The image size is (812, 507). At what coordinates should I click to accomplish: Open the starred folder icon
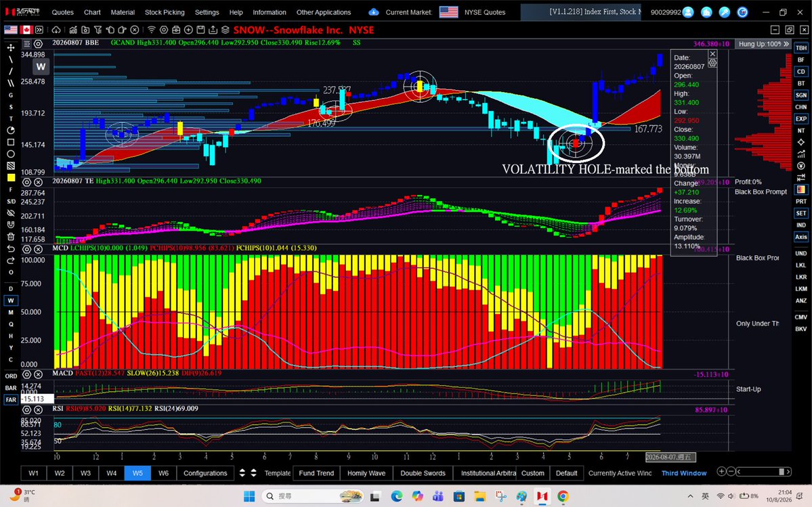85,30
